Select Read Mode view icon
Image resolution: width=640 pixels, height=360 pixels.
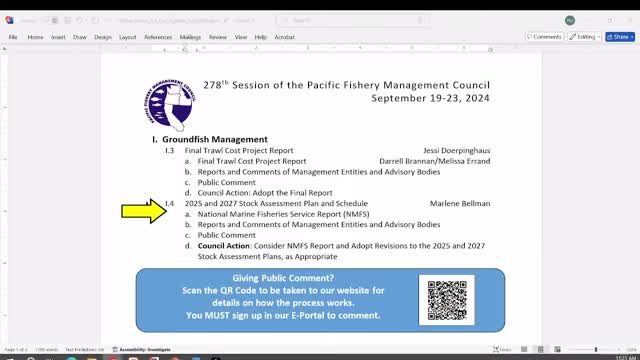(x=524, y=349)
